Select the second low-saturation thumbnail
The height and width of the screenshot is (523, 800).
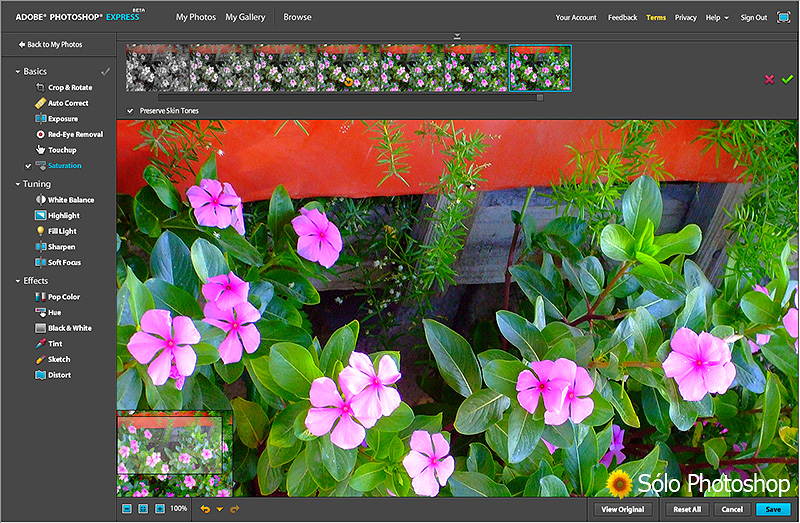[221, 68]
